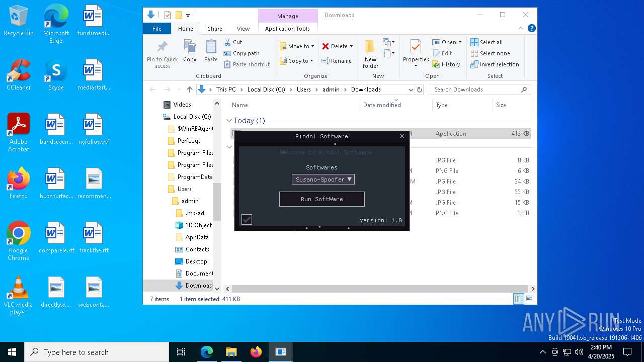The height and width of the screenshot is (362, 644).
Task: Click the Run SoftWare button
Action: coord(322,199)
